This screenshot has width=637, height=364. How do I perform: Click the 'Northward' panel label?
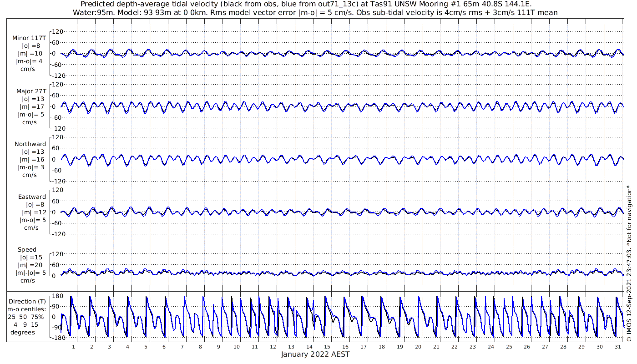(x=30, y=144)
